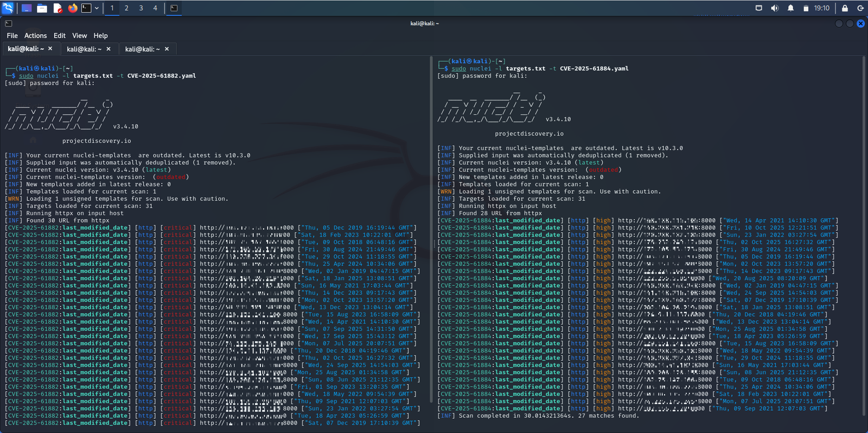Open the network connection tray icon
Viewport: 868px width, 433px height.
click(x=759, y=8)
